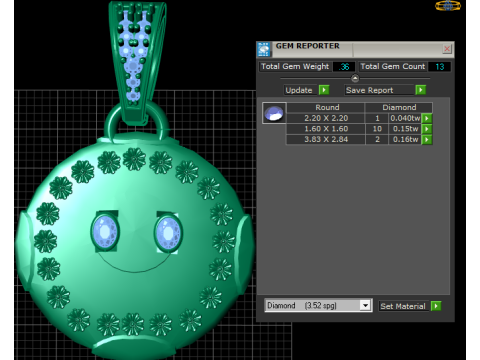Click the Total Gem Count value field
The height and width of the screenshot is (360, 480).
pyautogui.click(x=439, y=67)
